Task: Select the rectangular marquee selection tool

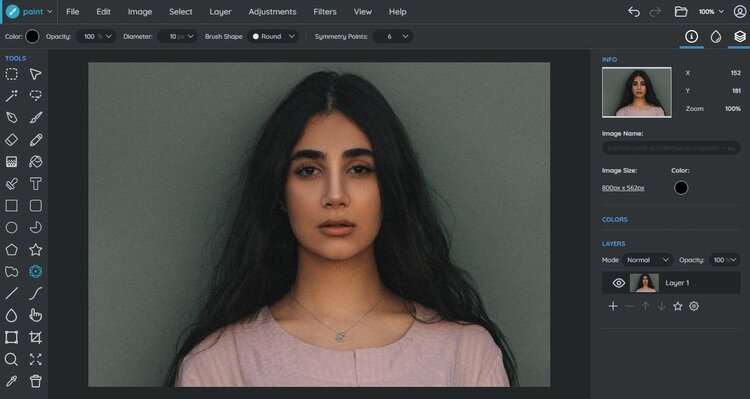Action: click(x=11, y=74)
